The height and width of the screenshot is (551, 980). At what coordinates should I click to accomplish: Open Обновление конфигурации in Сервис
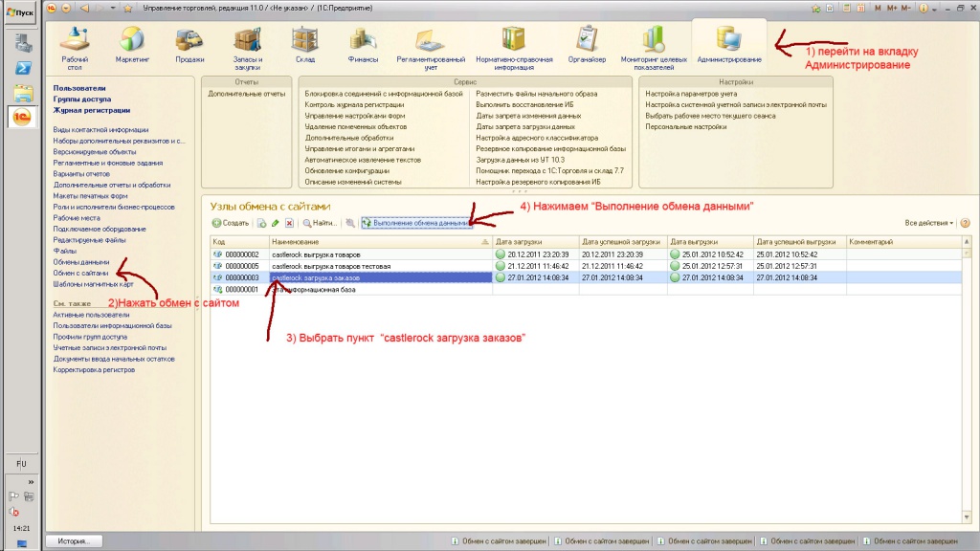coord(346,170)
